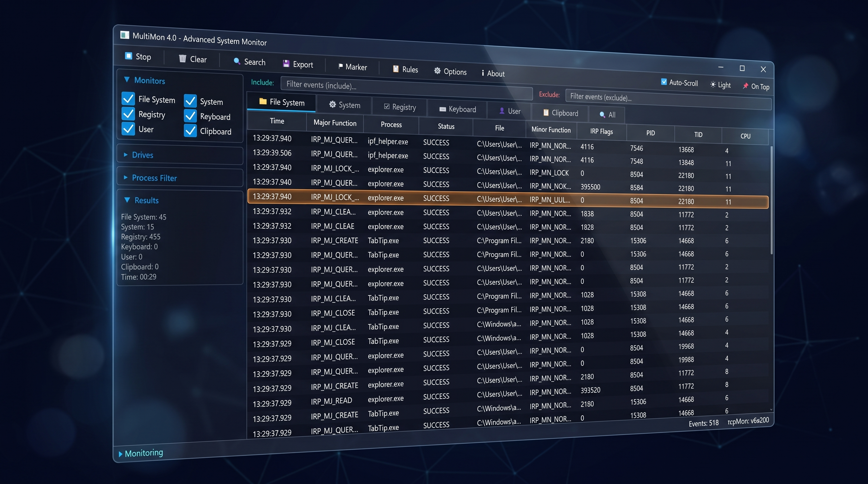Screen dimensions: 868x484
Task: Switch to the Clipboard tab
Action: pos(560,113)
